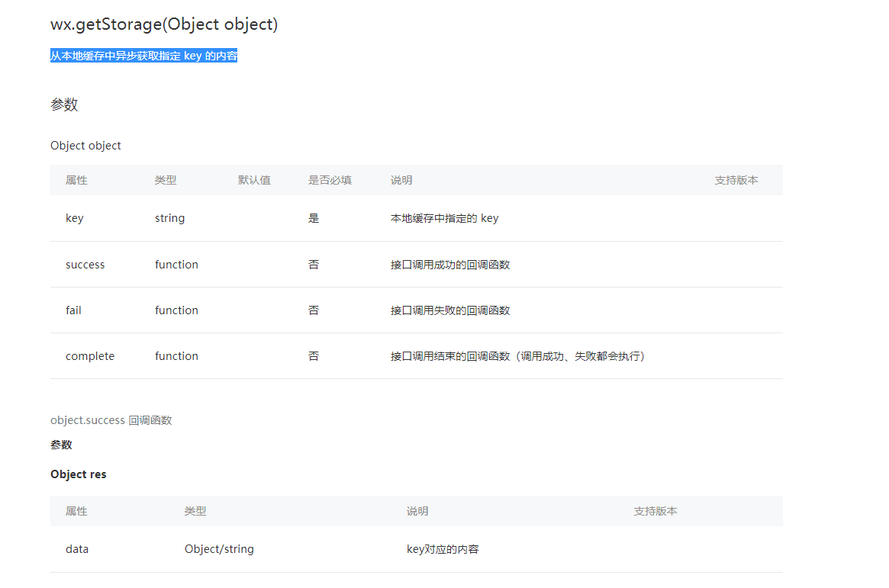Click the bold 参数 label under object.success
Viewport: 889px width, 588px height.
(x=61, y=445)
